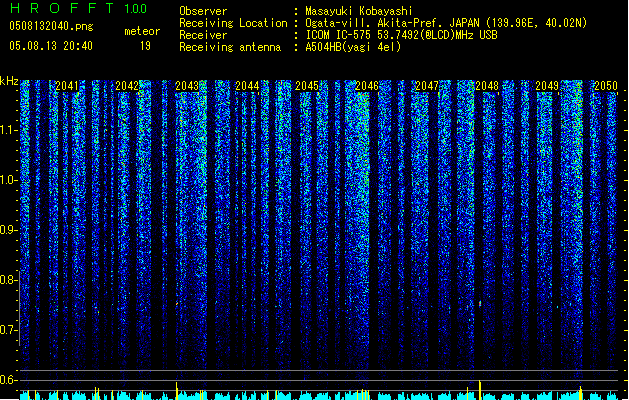
Task: Click the 0.8 frequency axis label
Action: (9, 280)
